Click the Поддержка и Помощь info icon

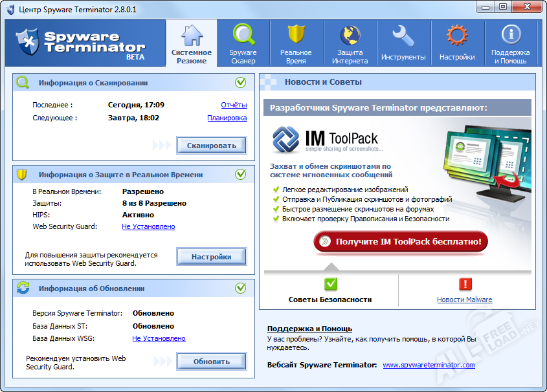click(x=510, y=36)
